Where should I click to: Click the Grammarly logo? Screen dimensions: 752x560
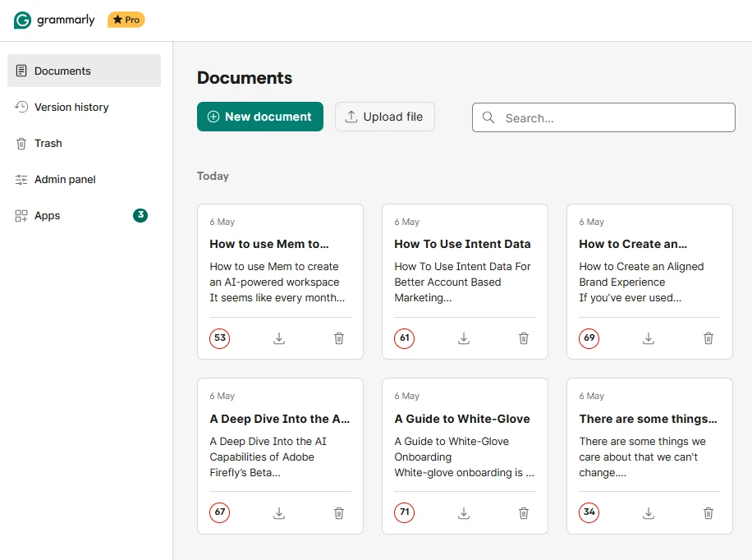[53, 19]
